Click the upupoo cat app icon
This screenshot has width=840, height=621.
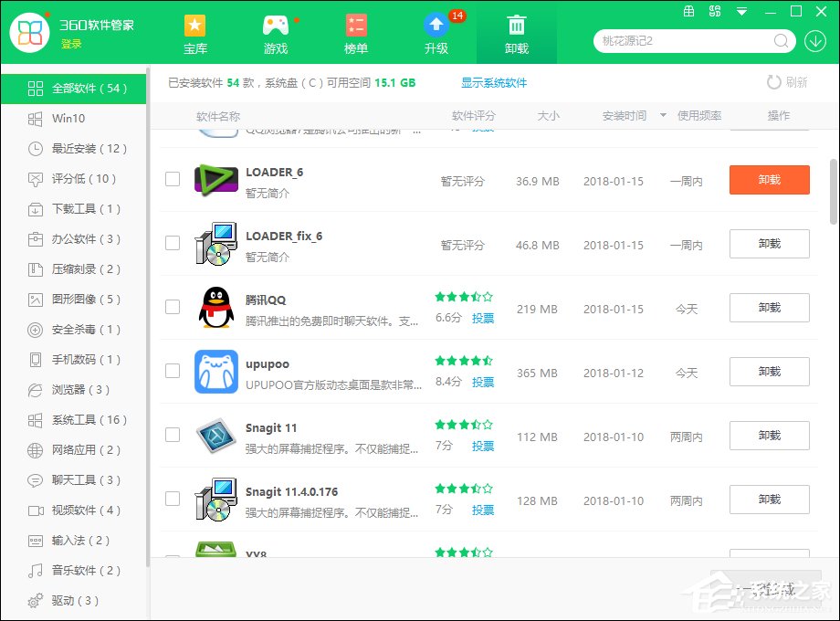pyautogui.click(x=215, y=373)
